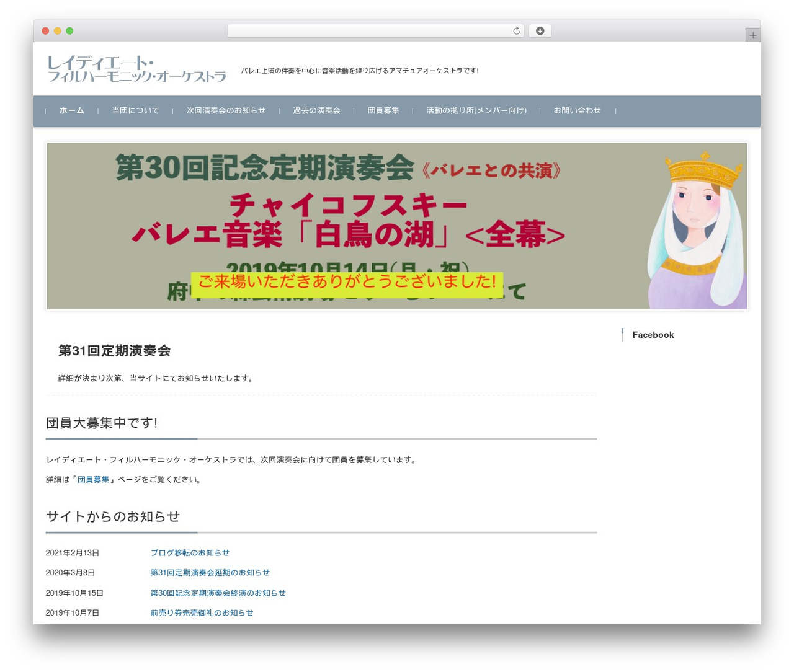This screenshot has height=672, width=794.
Task: Click the 詳細が決まり次第 announcement text
Action: pos(155,378)
